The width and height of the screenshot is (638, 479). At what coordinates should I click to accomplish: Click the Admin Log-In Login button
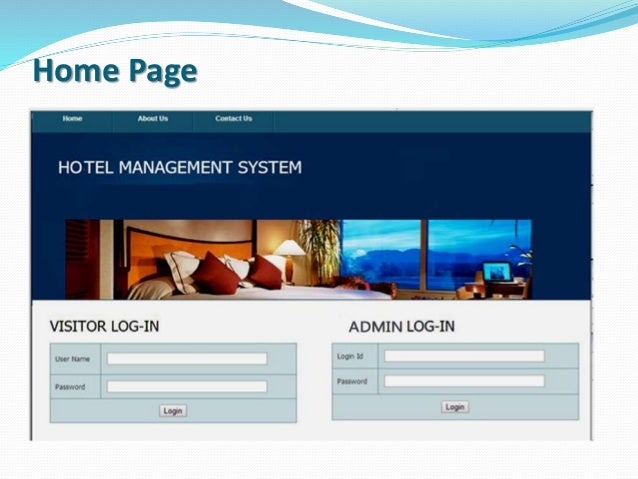[x=455, y=407]
